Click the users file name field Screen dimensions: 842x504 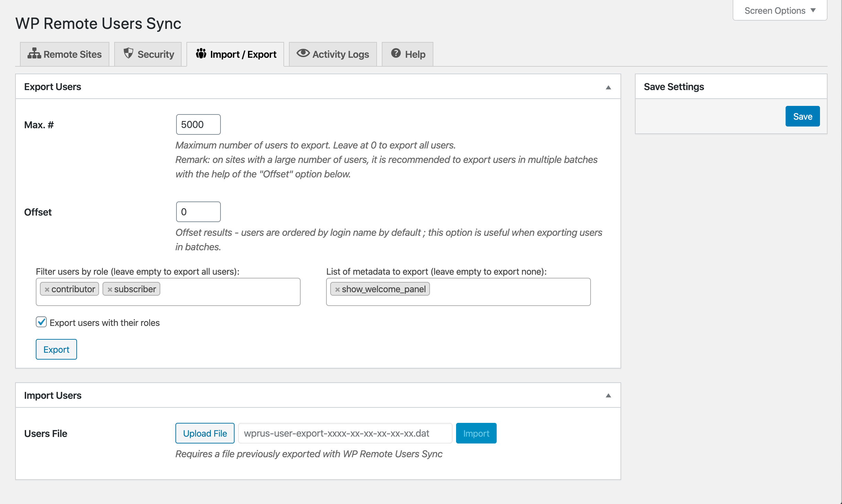(x=345, y=433)
